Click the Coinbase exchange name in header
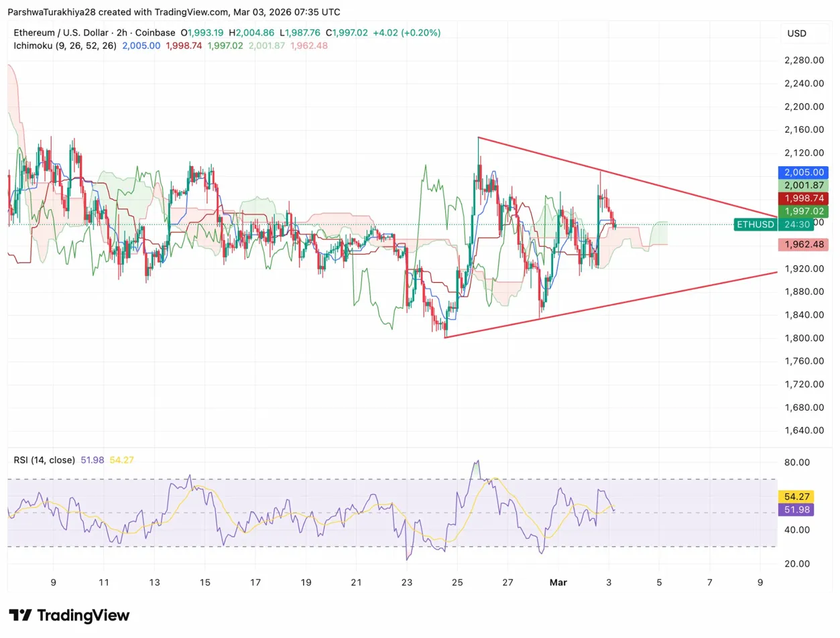 [155, 32]
